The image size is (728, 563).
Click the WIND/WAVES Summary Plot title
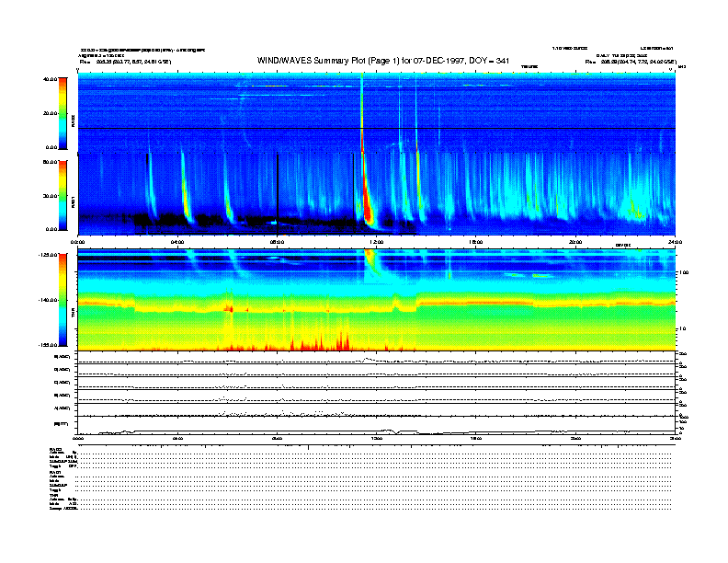383,61
